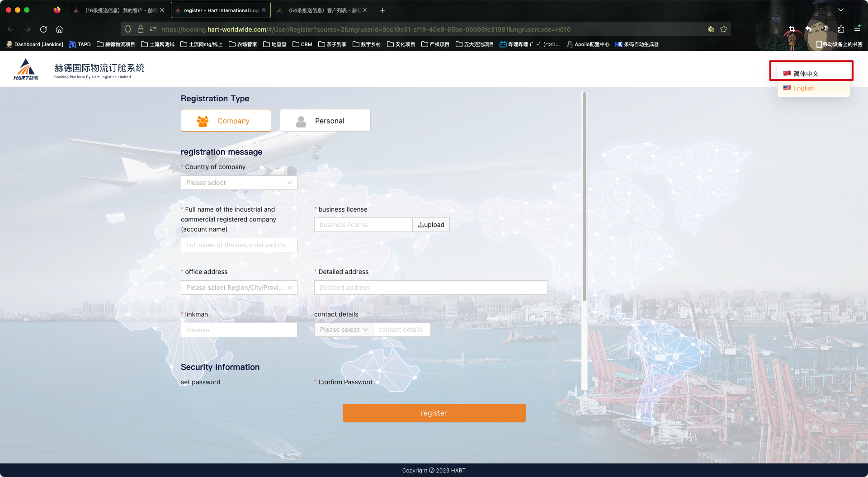Reload the page with the refresh icon
The image size is (868, 477).
43,29
